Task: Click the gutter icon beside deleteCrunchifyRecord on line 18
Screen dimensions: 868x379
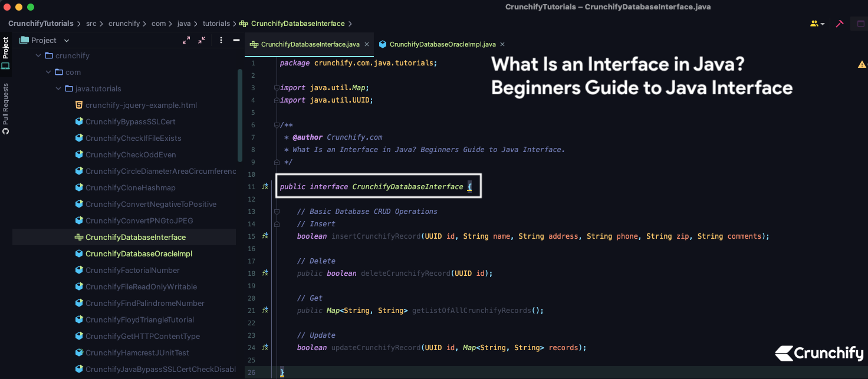Action: 265,273
